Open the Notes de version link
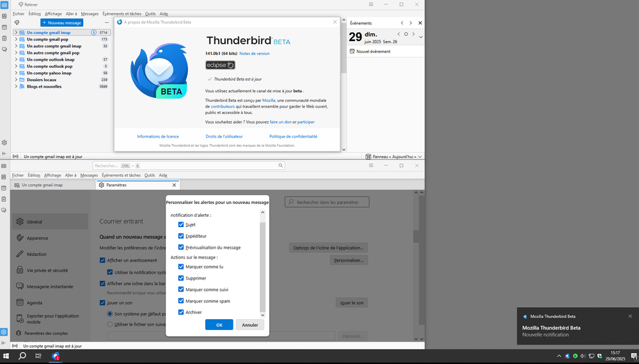This screenshot has width=639, height=364. tap(255, 54)
